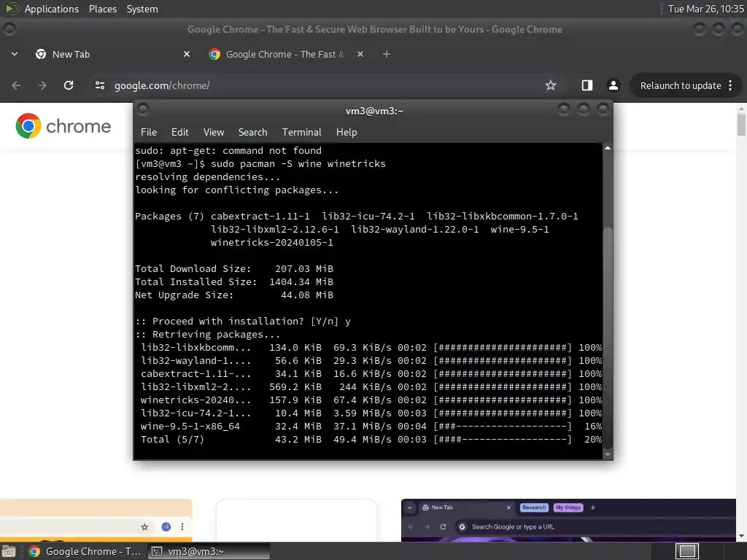
Task: Click terminal scrollbar down arrow
Action: pyautogui.click(x=608, y=454)
